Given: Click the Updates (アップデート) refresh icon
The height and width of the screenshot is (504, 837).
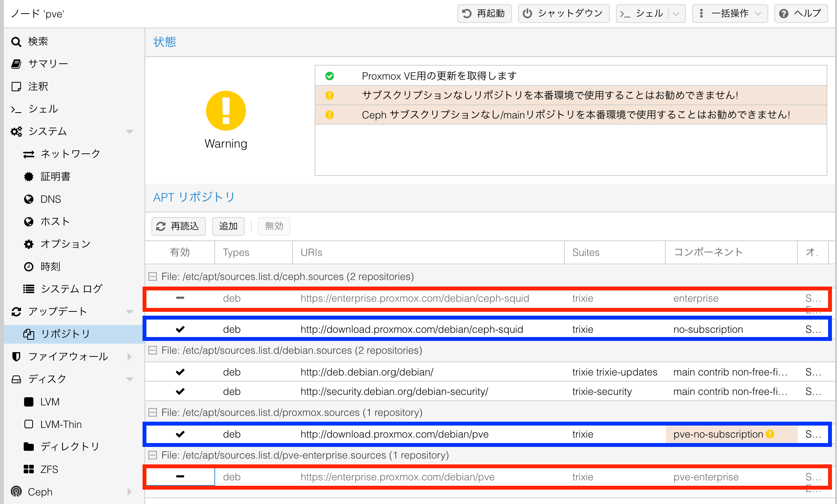Looking at the screenshot, I should (16, 311).
